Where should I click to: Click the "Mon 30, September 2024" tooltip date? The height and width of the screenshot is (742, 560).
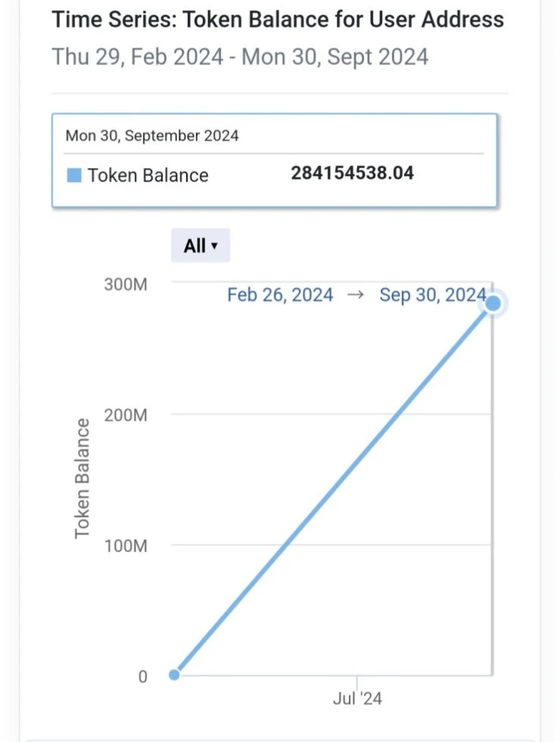coord(152,136)
